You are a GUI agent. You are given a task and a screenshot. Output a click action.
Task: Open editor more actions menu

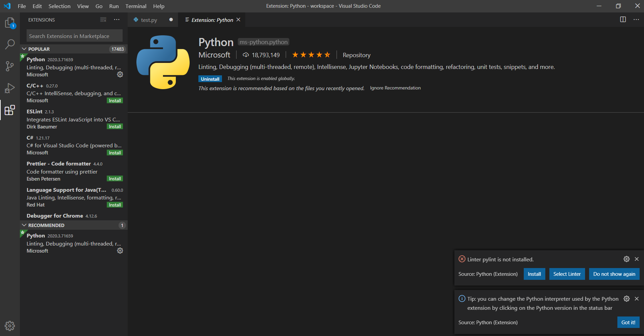pyautogui.click(x=636, y=20)
